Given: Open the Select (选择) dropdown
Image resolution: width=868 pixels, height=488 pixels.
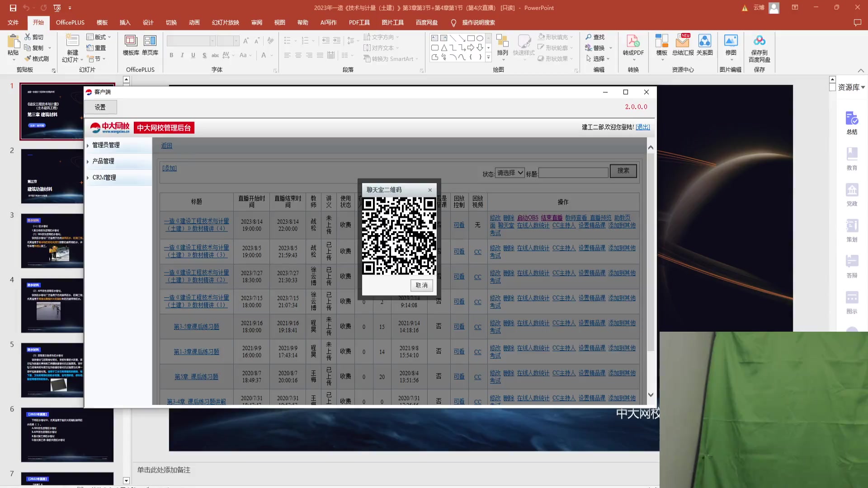Looking at the screenshot, I should (598, 59).
